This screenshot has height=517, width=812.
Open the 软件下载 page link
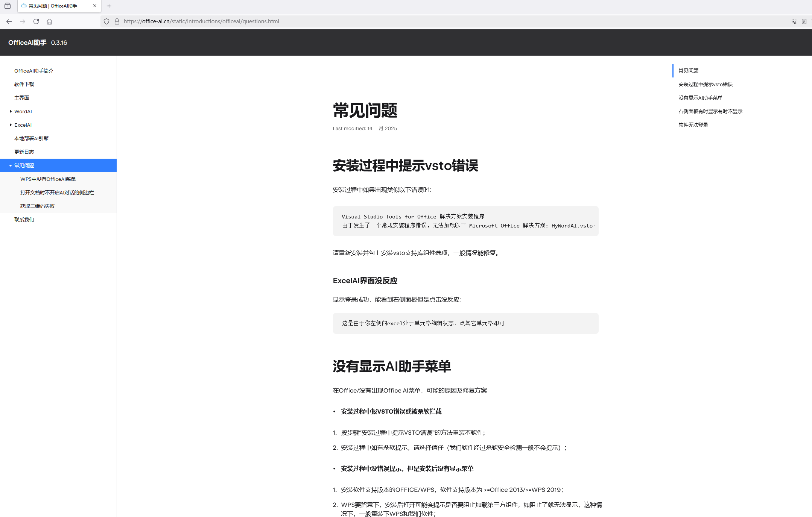pyautogui.click(x=24, y=84)
